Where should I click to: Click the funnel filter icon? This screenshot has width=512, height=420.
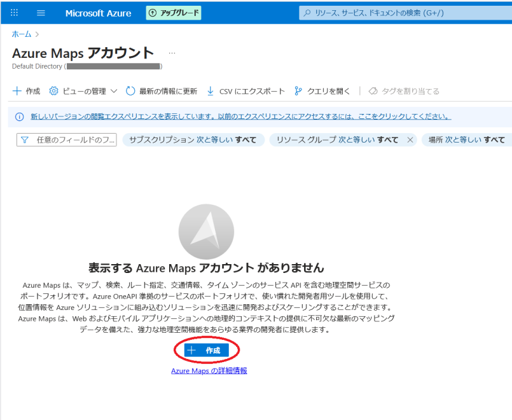[x=25, y=140]
